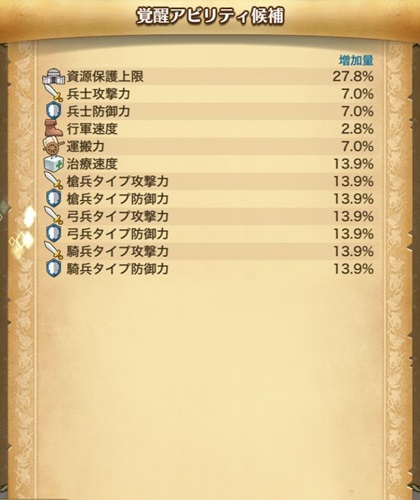Viewport: 420px width, 500px height.
Task: Click the boot icon for 行軍速度
Action: coord(53,129)
